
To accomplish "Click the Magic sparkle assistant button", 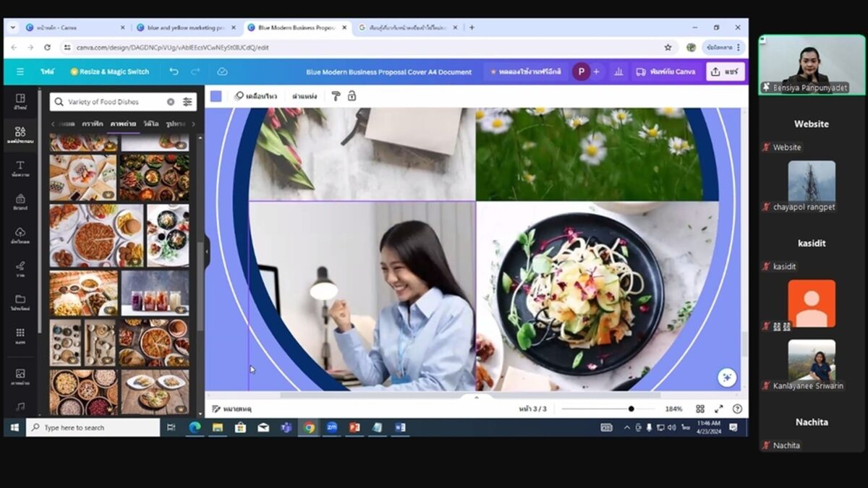I will 727,377.
